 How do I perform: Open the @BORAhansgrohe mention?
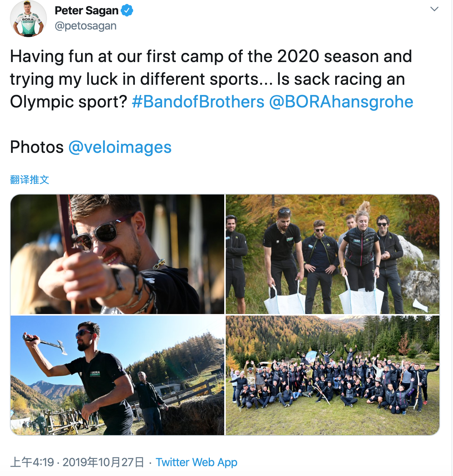point(341,102)
